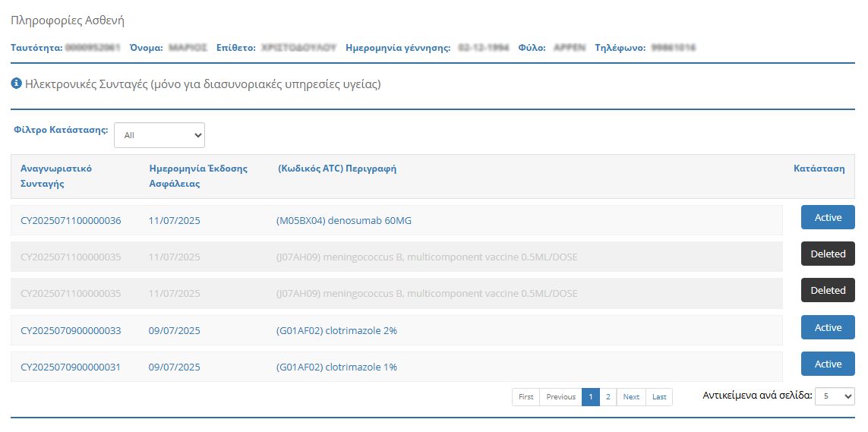Expand the items per page dropdown
The image size is (868, 432).
pyautogui.click(x=834, y=396)
